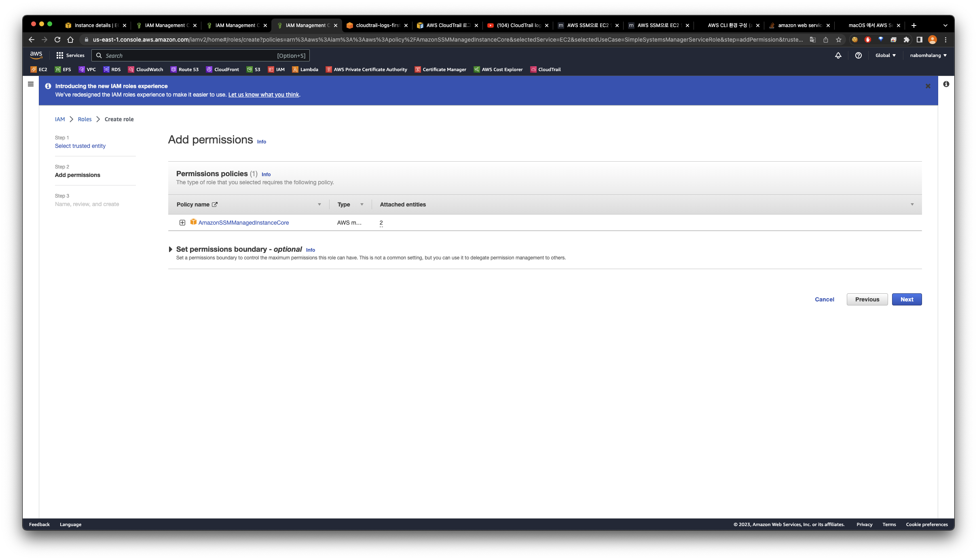Open the Lambda shortcut in the favorites bar
Viewport: 977px width, 560px height.
pyautogui.click(x=305, y=69)
